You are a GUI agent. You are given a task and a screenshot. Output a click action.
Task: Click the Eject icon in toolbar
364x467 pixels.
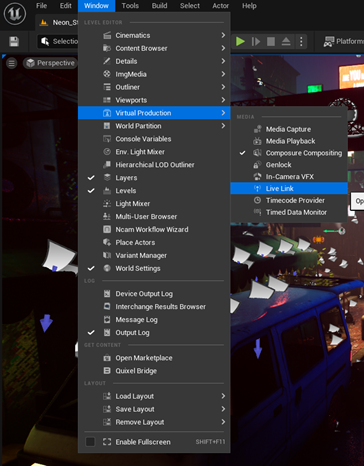pyautogui.click(x=286, y=41)
